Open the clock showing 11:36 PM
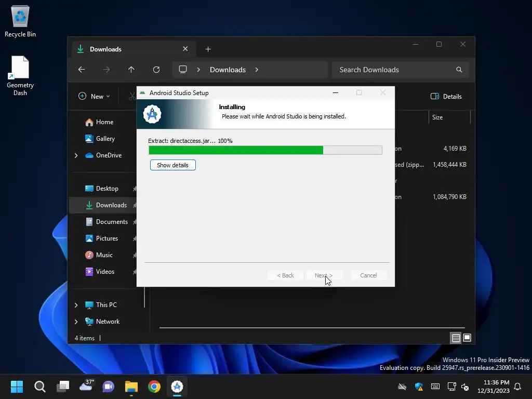The height and width of the screenshot is (399, 532). tap(494, 387)
